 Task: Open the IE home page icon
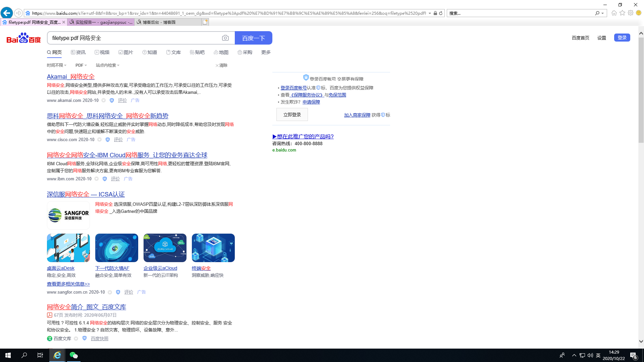(x=614, y=13)
